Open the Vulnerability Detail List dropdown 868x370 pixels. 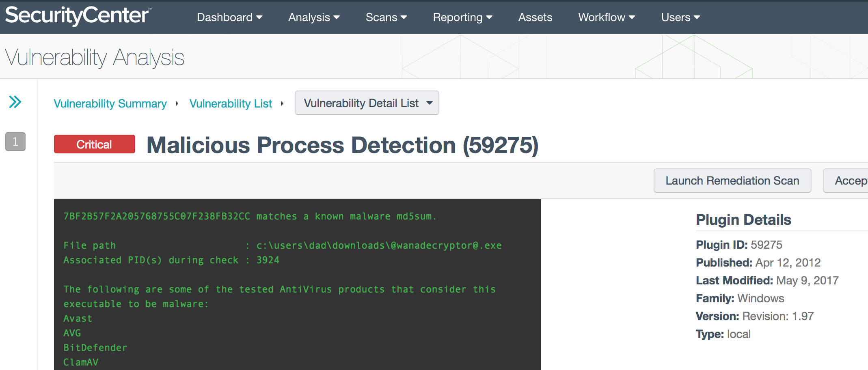pos(367,103)
